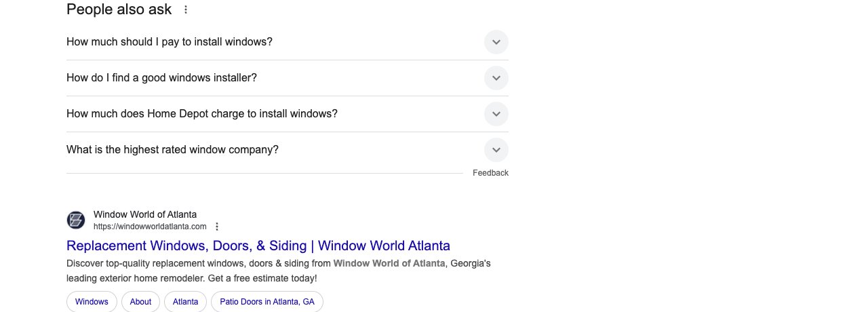
Task: Open Replacement Windows, Doors, & Siding result
Action: tap(258, 246)
